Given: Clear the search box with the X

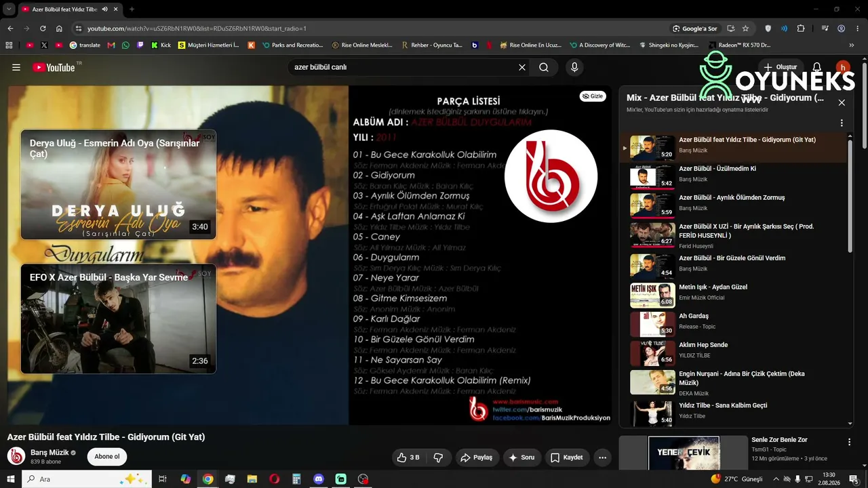Looking at the screenshot, I should pyautogui.click(x=522, y=67).
